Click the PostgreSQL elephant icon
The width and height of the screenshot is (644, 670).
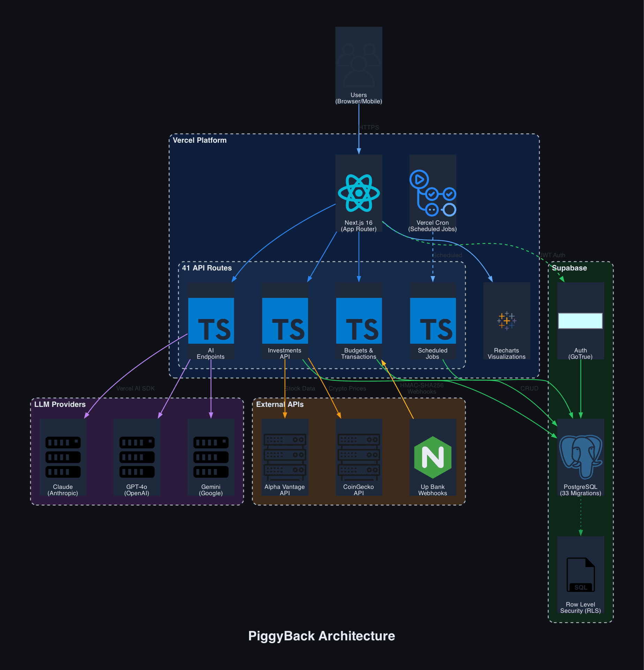[580, 456]
